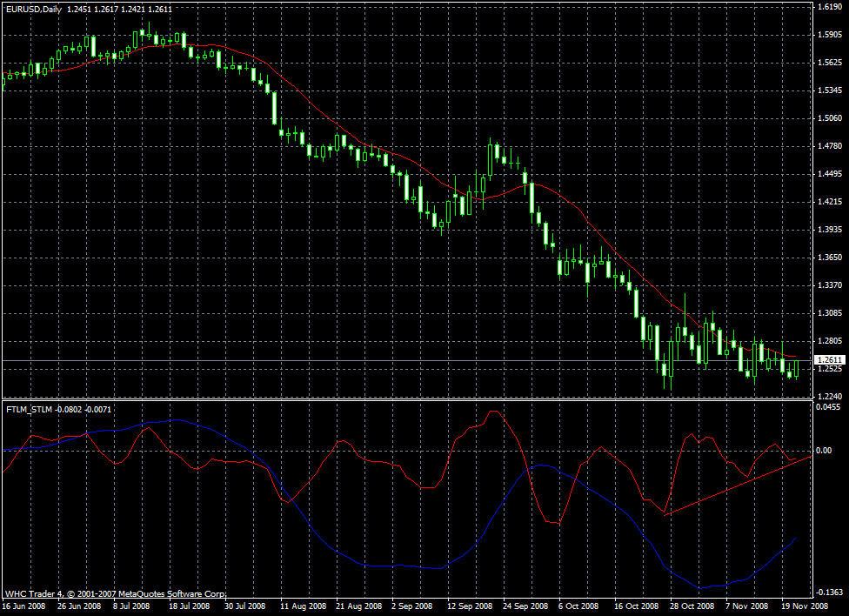
Task: Click the -0.1363 indicator scale label
Action: coord(829,593)
